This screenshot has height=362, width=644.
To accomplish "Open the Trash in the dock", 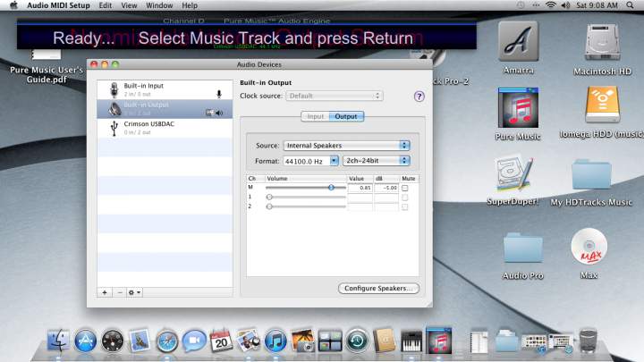I will pyautogui.click(x=589, y=340).
